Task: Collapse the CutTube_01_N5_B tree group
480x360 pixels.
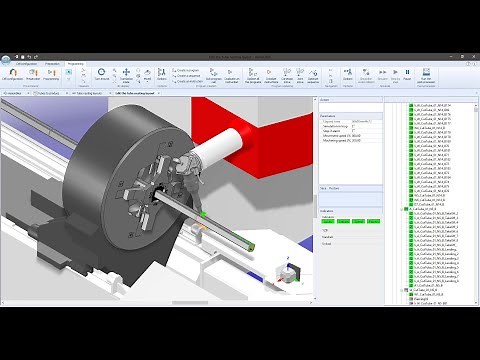Action: coord(401,209)
